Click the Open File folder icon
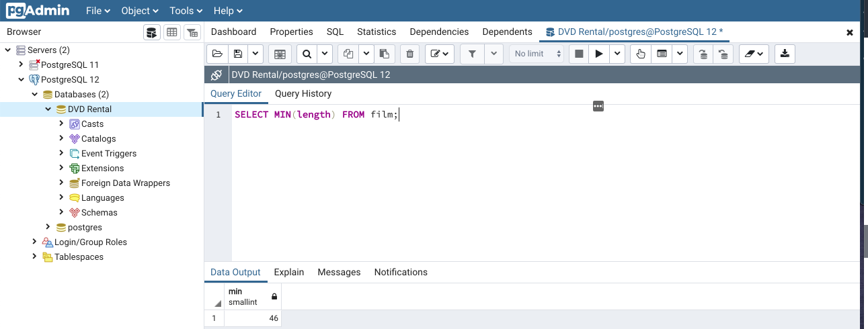This screenshot has height=329, width=868. (216, 54)
